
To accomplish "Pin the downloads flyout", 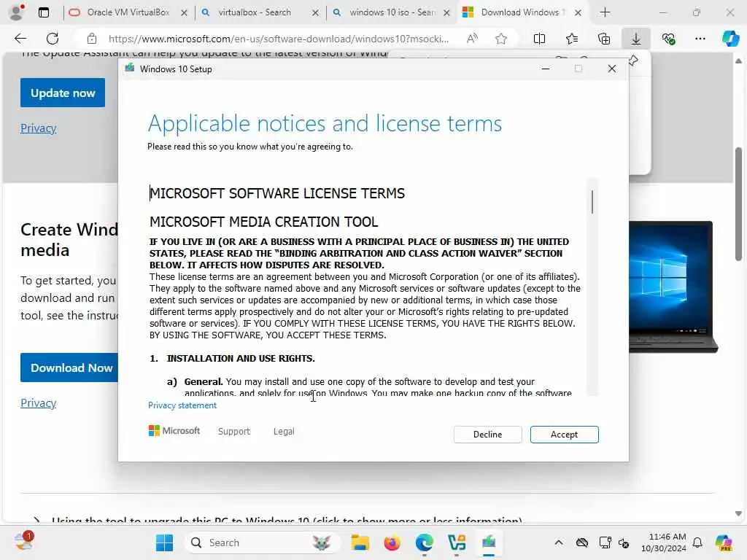I will [x=634, y=61].
